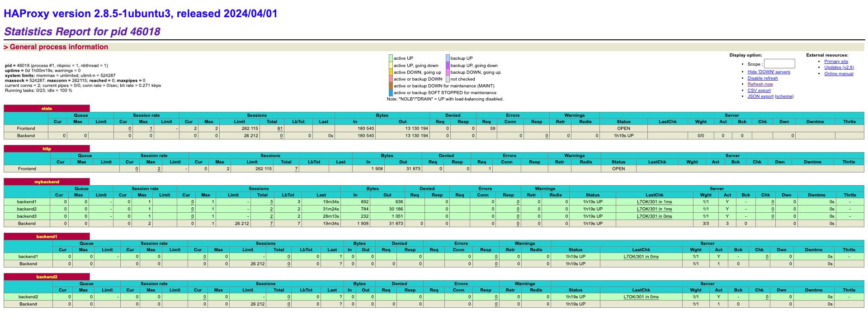868x325 pixels.
Task: Open the Primary site external resource
Action: pos(835,62)
